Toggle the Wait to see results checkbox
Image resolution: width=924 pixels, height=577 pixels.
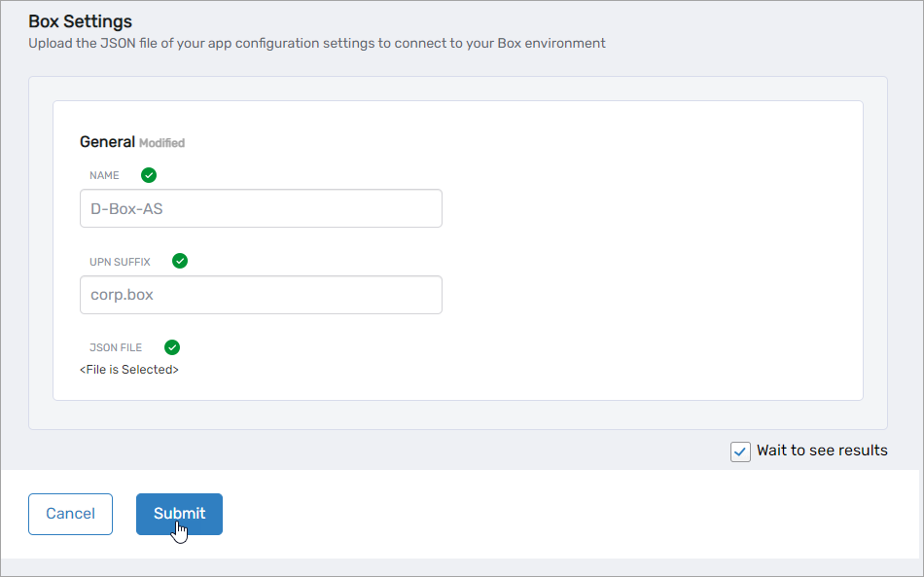[740, 451]
